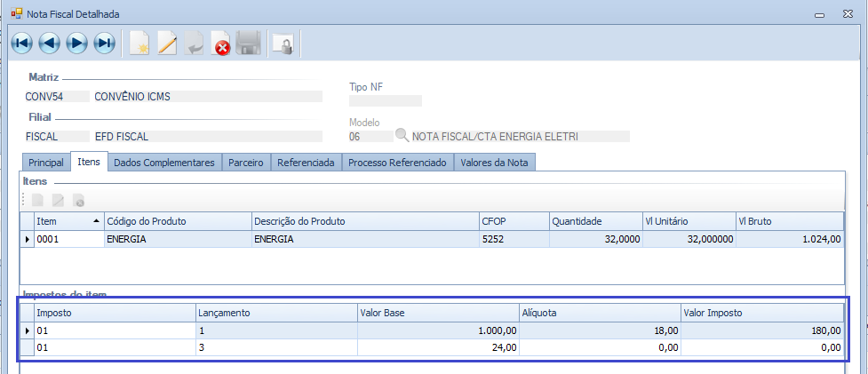
Task: Click the gross value cell 1.024,00
Action: pos(790,239)
